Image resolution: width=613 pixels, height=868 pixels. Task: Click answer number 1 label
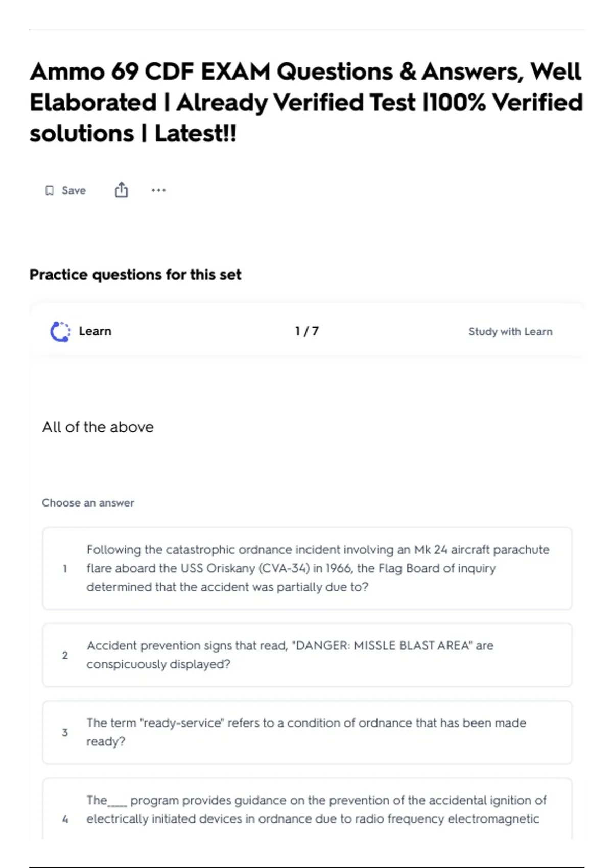(65, 568)
